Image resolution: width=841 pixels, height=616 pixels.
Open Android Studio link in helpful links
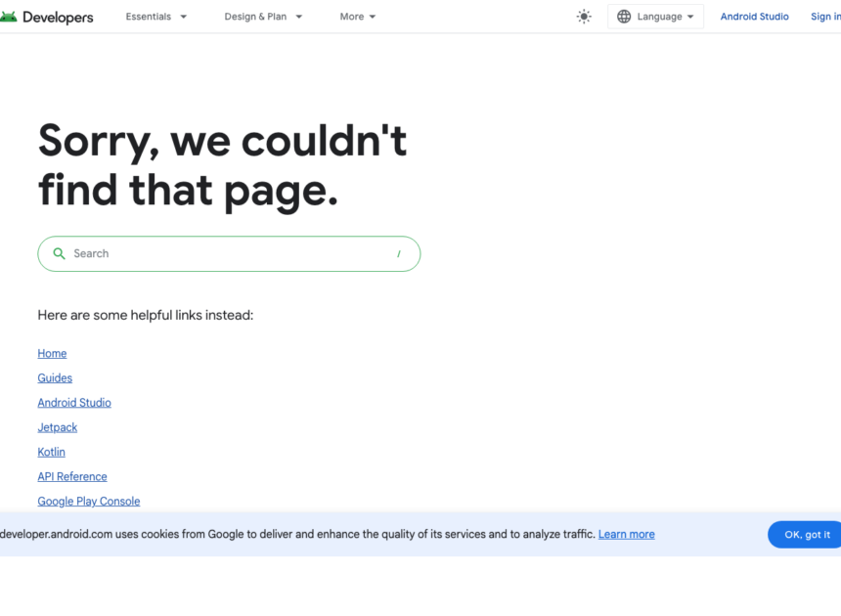[x=74, y=403]
